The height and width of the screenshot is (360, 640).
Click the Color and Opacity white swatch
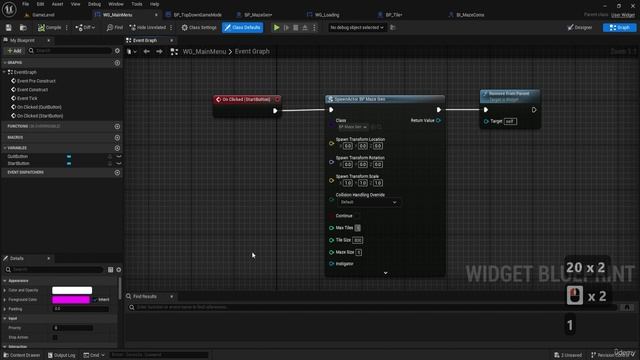pyautogui.click(x=72, y=290)
